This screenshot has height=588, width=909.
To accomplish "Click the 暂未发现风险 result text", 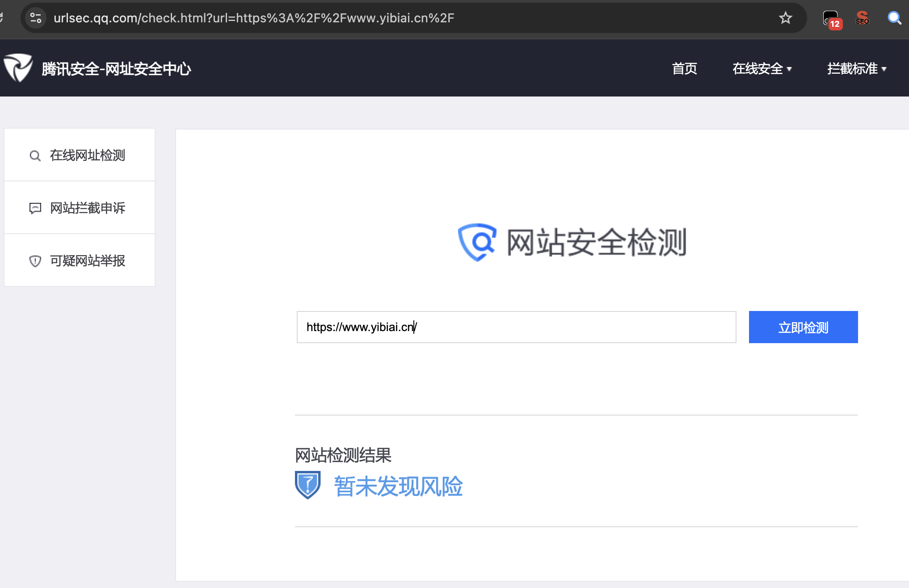I will pos(398,486).
